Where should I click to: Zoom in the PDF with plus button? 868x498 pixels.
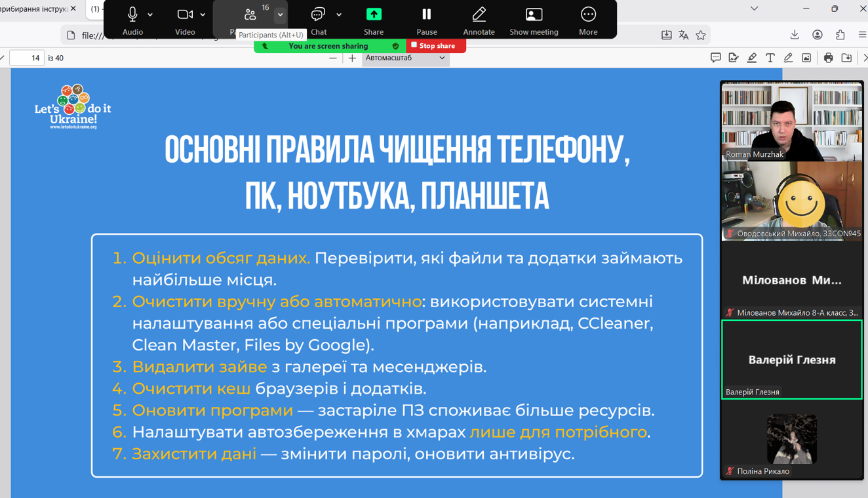point(352,58)
